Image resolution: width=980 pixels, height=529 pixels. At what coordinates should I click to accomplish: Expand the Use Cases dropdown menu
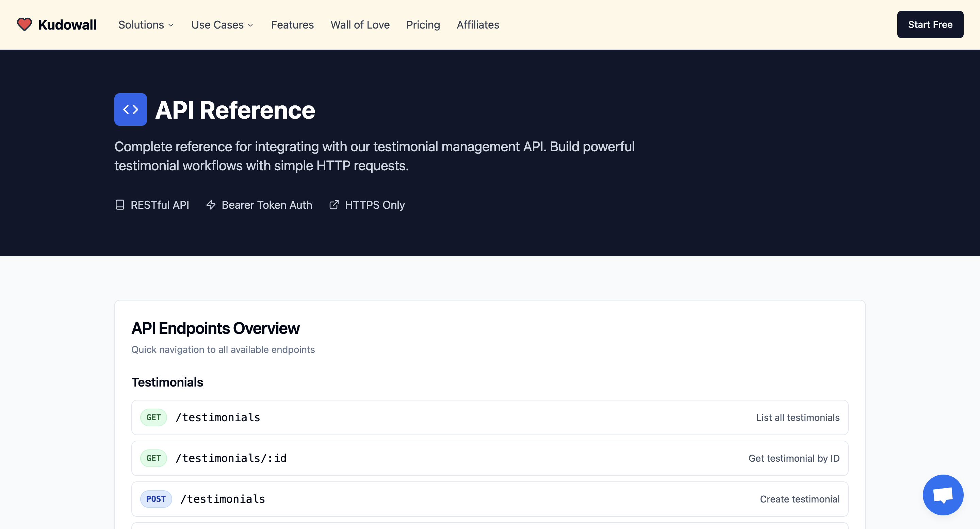[x=223, y=25]
